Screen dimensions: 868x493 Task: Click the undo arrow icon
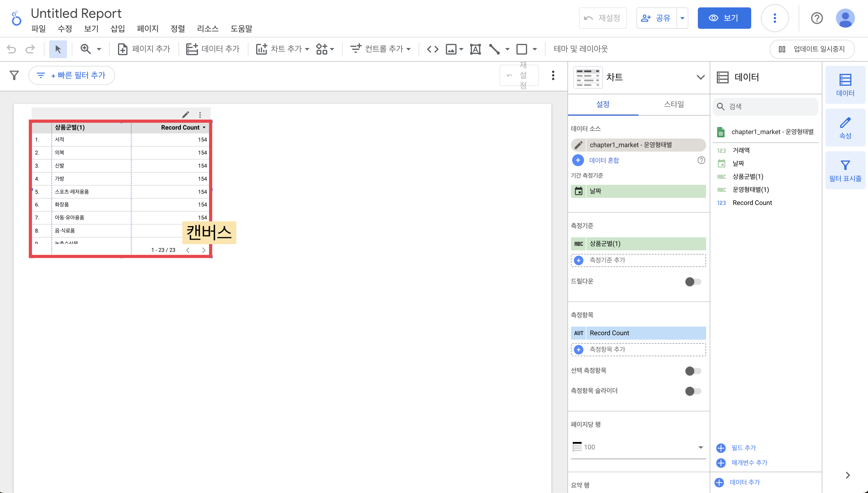point(12,49)
